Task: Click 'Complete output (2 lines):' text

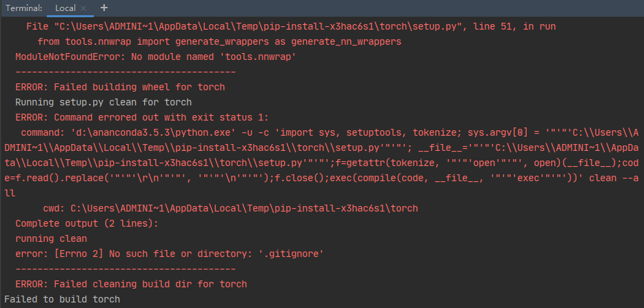Action: tap(87, 223)
